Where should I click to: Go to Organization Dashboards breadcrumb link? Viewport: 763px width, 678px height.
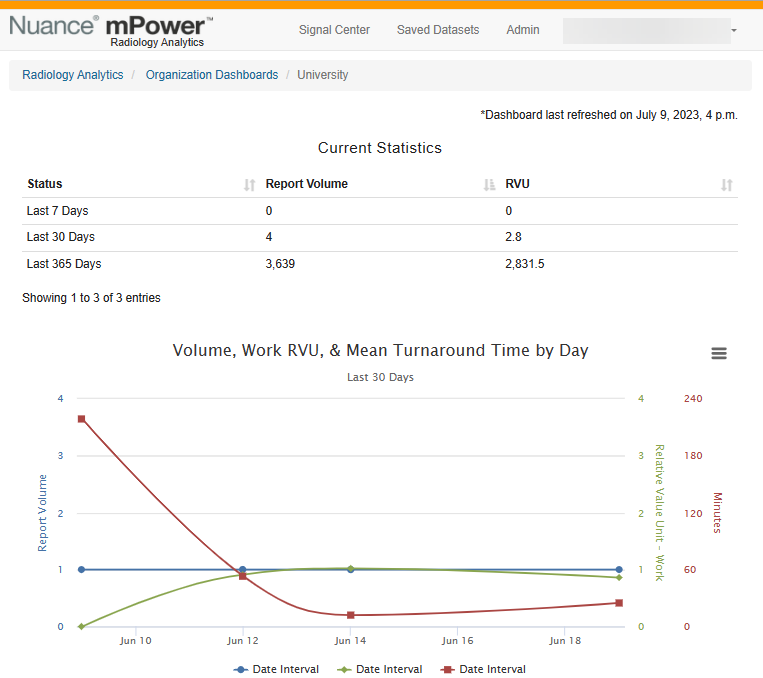point(212,74)
